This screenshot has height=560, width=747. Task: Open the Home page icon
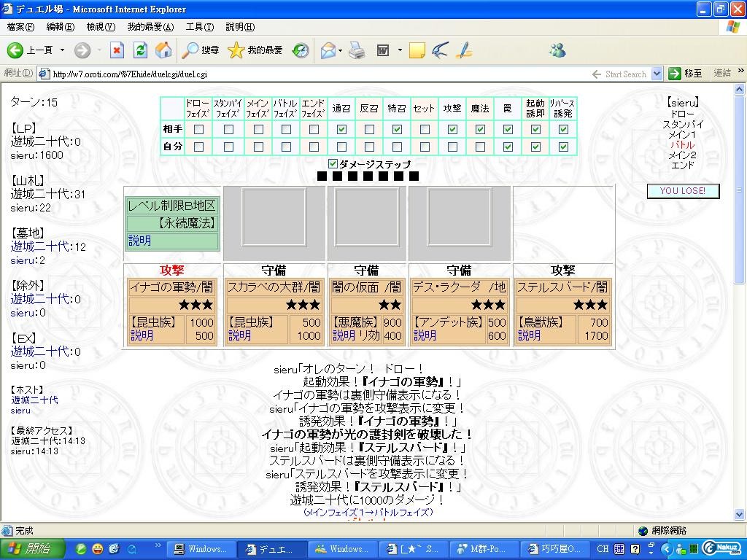[163, 50]
